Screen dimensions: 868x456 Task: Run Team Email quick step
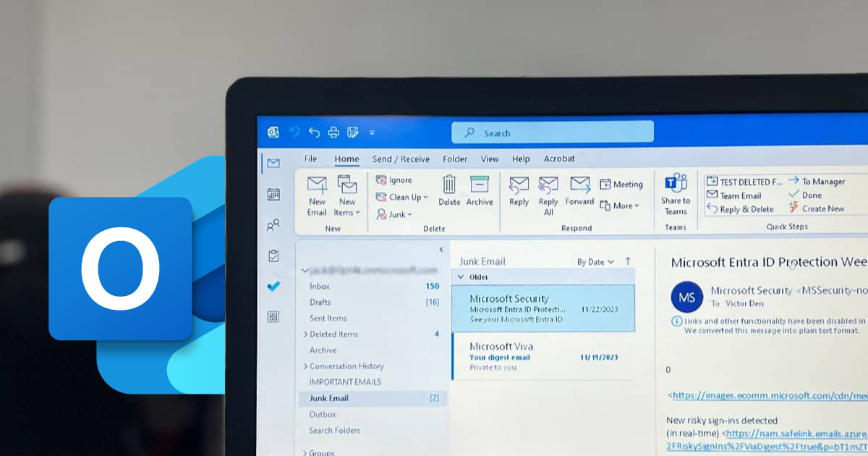[734, 195]
